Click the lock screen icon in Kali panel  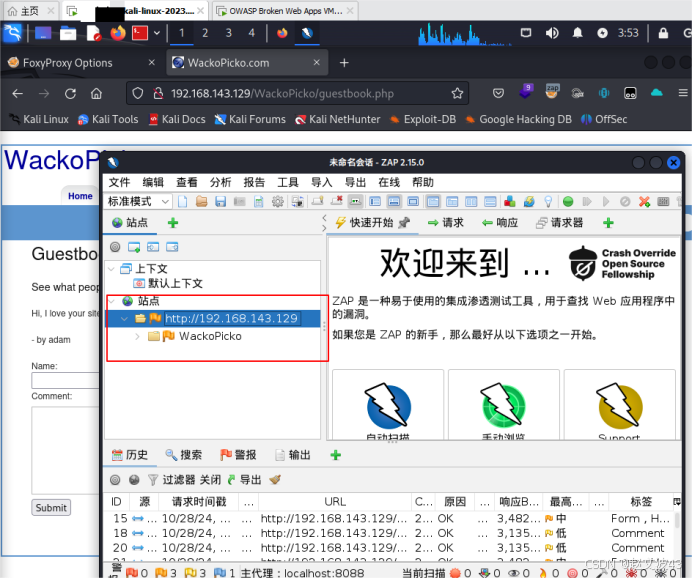click(663, 33)
